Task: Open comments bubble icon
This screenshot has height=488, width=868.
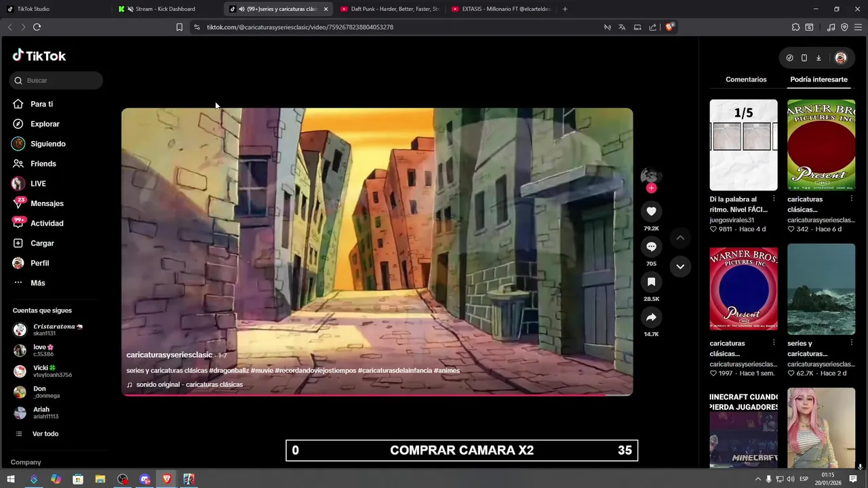Action: (x=651, y=247)
